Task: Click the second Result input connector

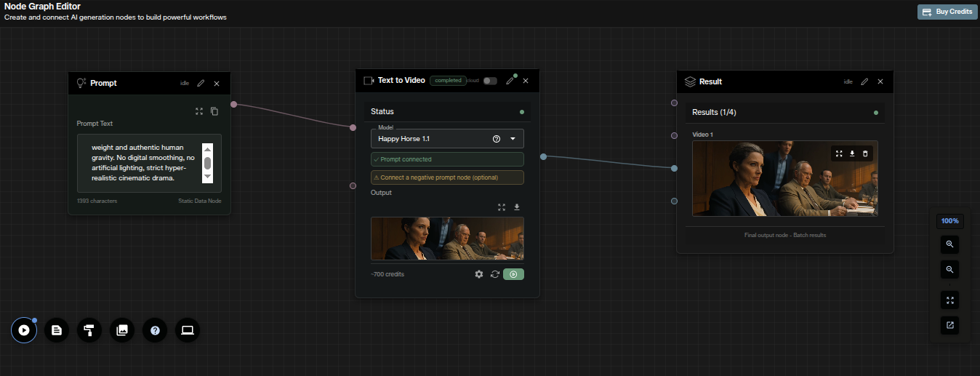Action: 674,135
